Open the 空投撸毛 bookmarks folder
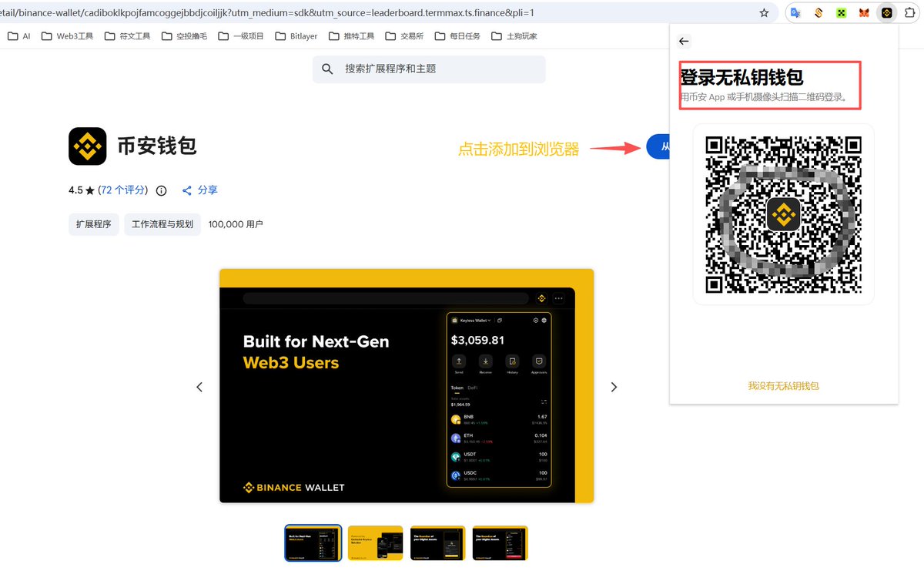The width and height of the screenshot is (924, 571). pos(184,36)
